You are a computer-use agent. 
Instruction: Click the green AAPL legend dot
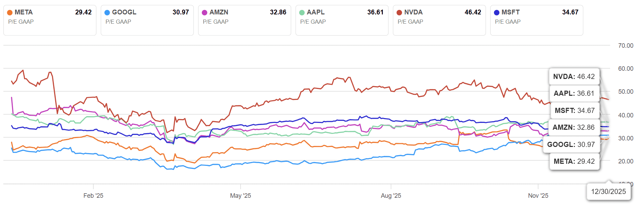[302, 13]
